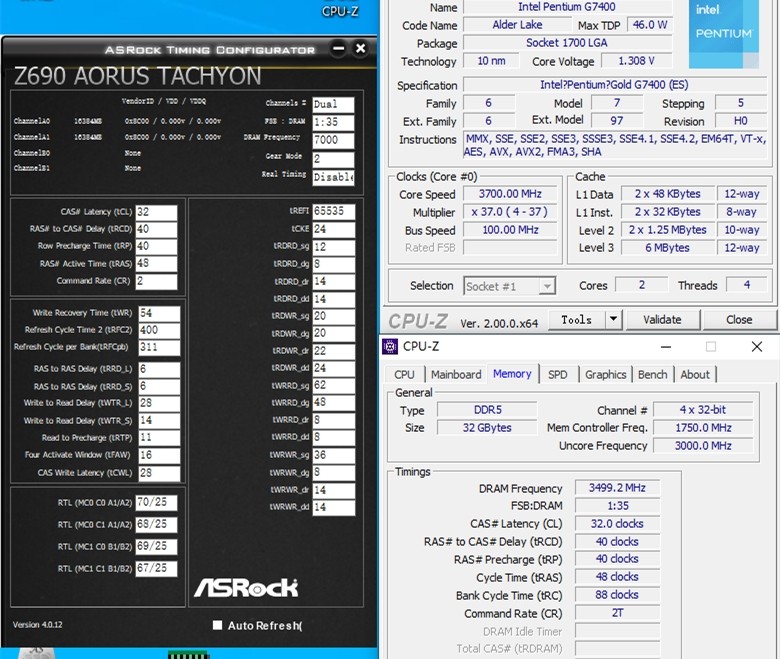
Task: Open the Socket #1 selection dropdown
Action: point(509,286)
